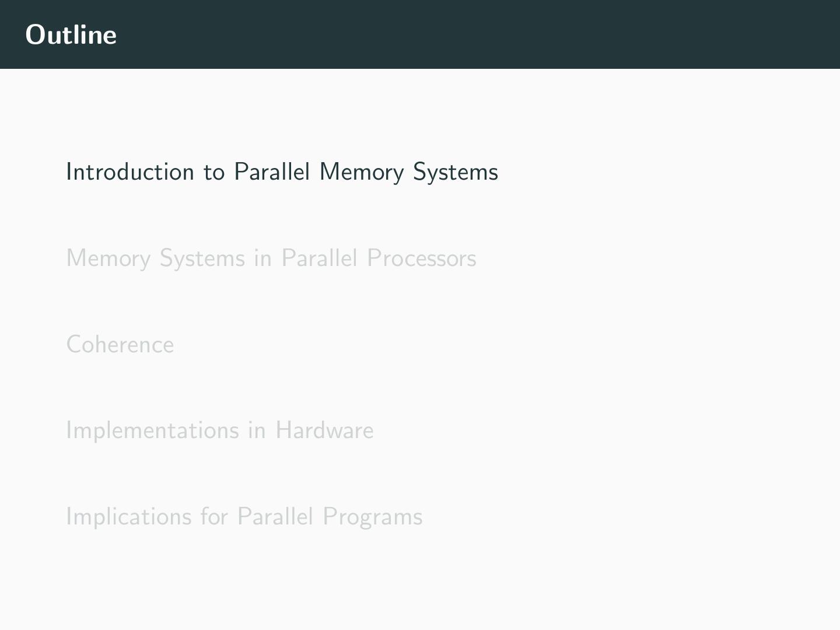Jump to Memory Systems in Parallel Processors
Viewport: 840px width, 630px height.
[x=271, y=258]
